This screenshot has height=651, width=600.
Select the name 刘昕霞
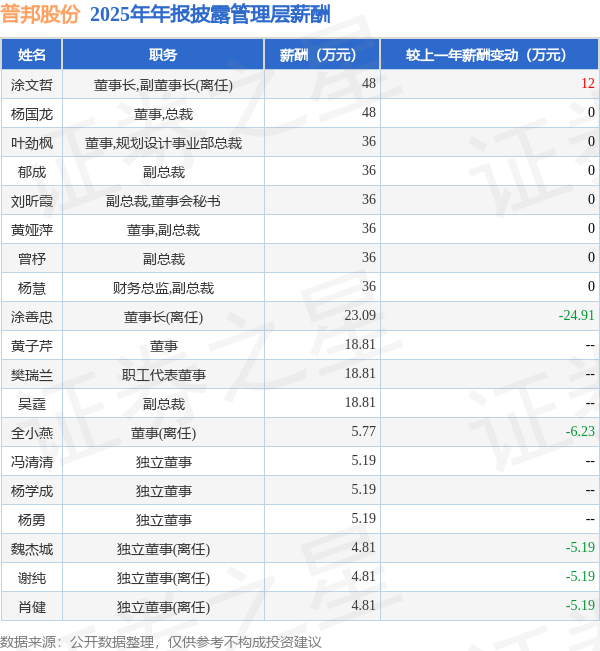pos(32,201)
